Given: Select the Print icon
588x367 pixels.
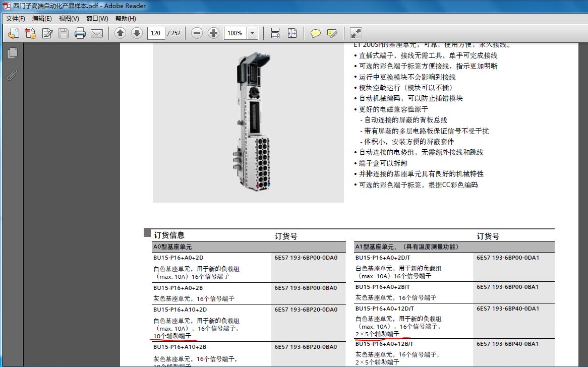Looking at the screenshot, I should coord(80,33).
